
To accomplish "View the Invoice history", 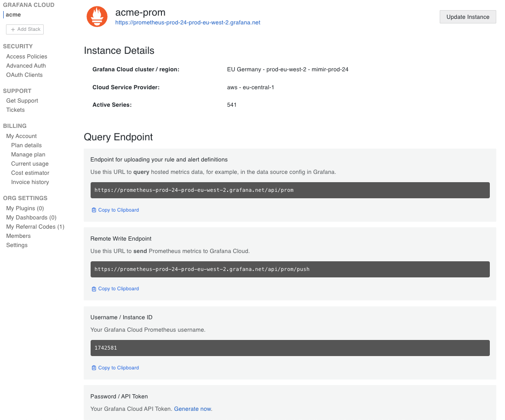I will point(30,182).
